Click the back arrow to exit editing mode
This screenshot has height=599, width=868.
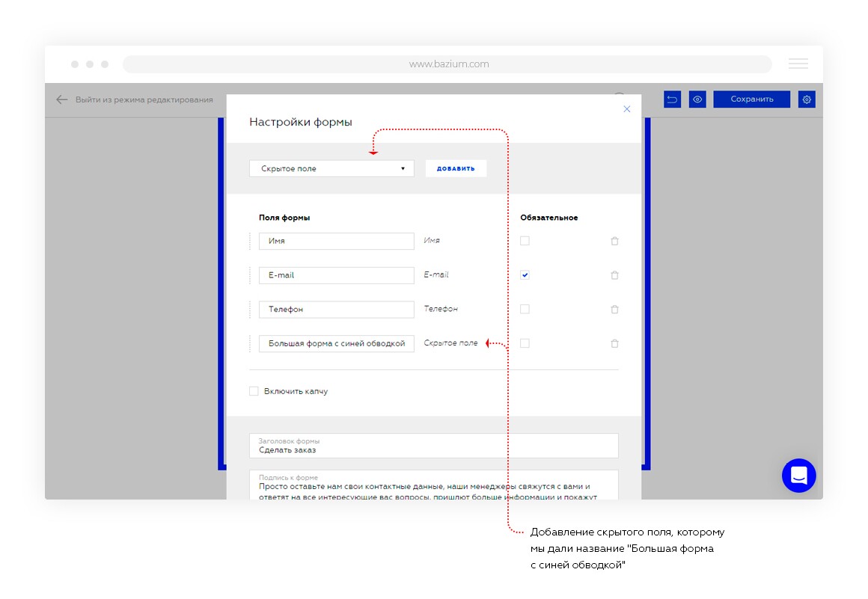pos(61,99)
